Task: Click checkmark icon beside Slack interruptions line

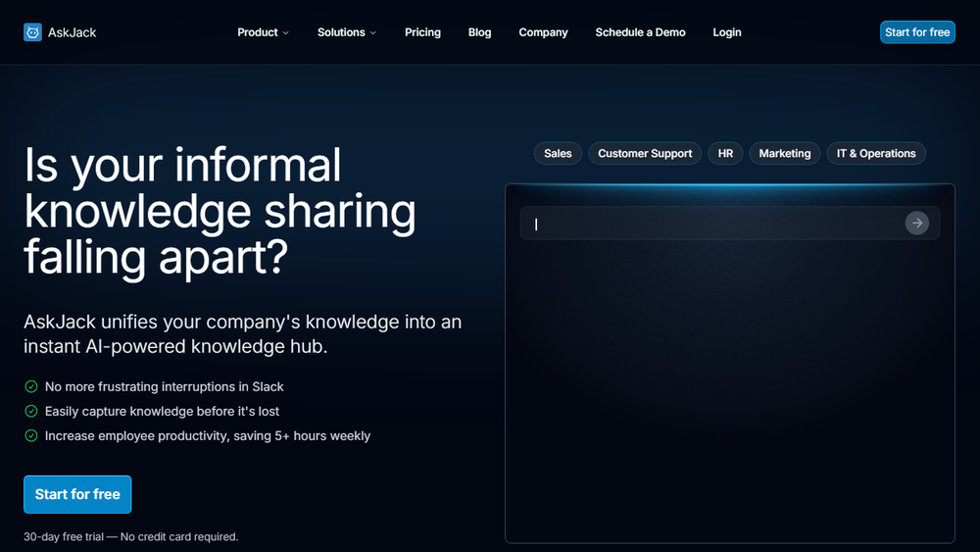Action: [x=30, y=387]
